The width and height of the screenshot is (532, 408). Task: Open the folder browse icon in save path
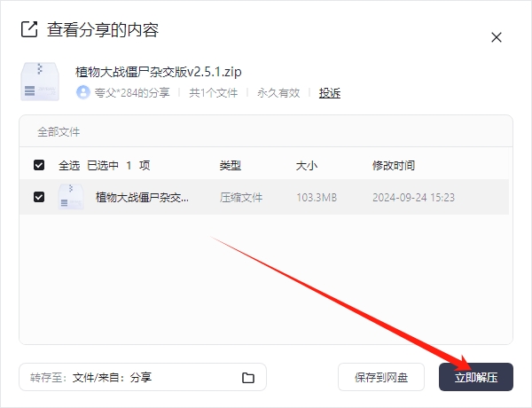point(248,378)
